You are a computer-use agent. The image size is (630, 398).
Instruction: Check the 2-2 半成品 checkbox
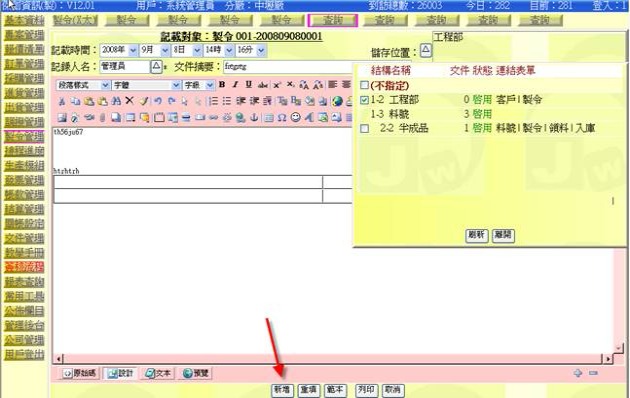point(364,129)
